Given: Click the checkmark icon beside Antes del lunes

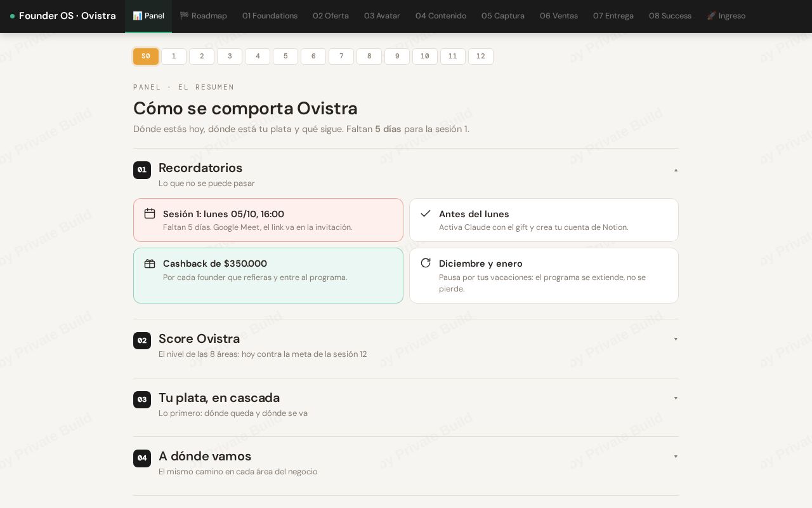Looking at the screenshot, I should 426,213.
